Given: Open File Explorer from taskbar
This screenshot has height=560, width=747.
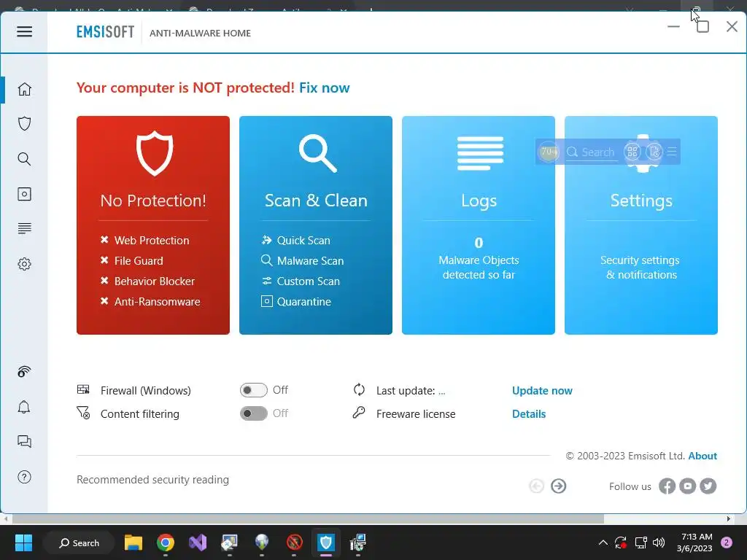Looking at the screenshot, I should point(133,542).
